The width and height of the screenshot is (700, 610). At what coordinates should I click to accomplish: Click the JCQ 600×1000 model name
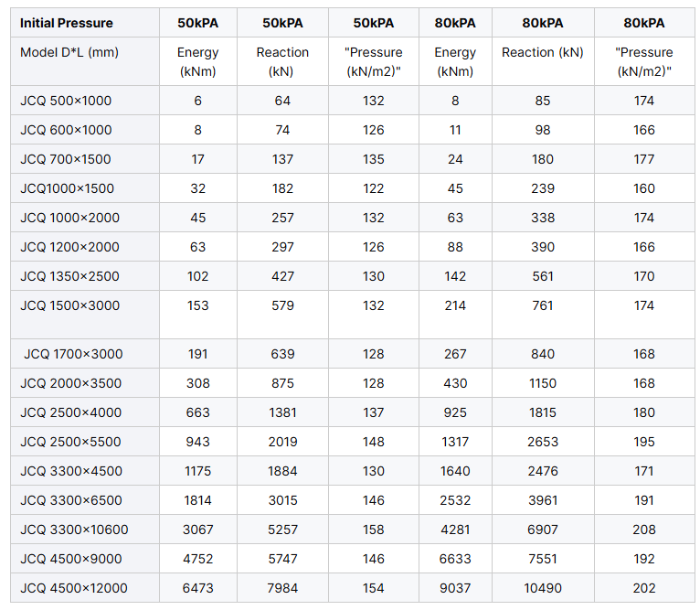(x=66, y=130)
